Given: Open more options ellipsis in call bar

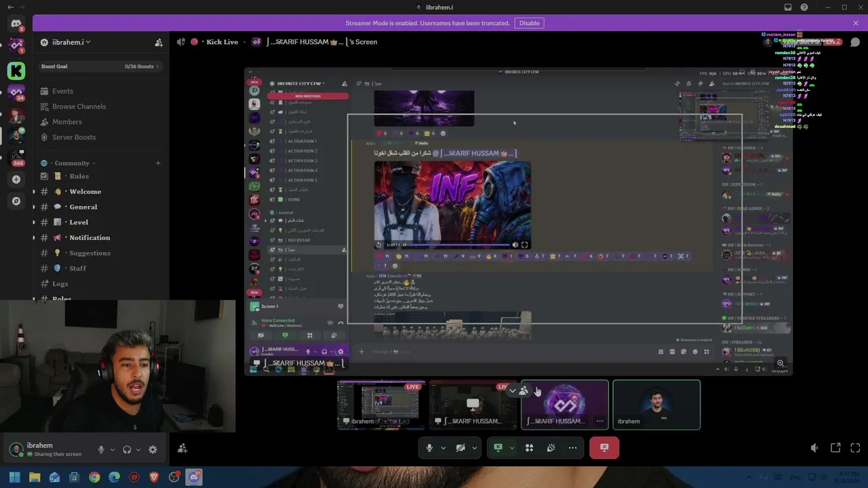Looking at the screenshot, I should [573, 448].
